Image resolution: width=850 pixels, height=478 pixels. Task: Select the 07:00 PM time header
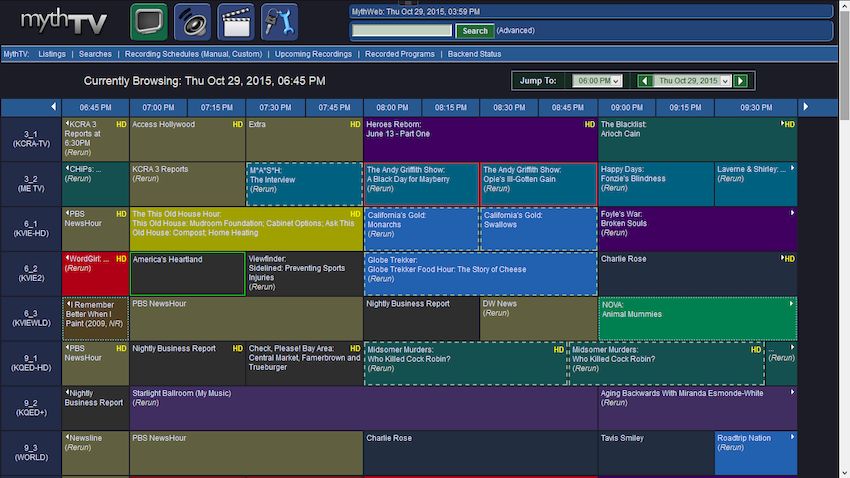click(158, 107)
